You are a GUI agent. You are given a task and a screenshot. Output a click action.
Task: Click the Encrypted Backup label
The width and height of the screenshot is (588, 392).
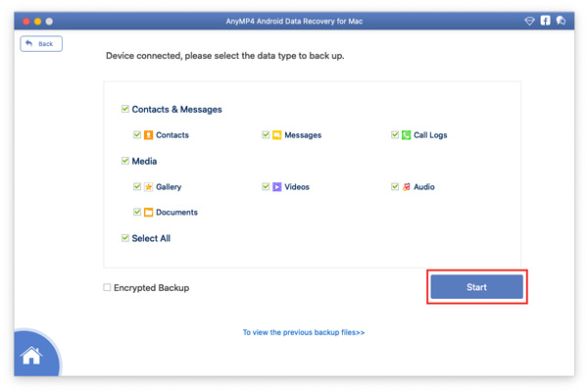click(x=152, y=288)
